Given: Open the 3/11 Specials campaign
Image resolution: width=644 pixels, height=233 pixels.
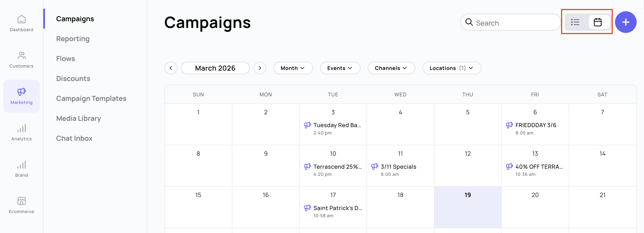Looking at the screenshot, I should (x=398, y=167).
